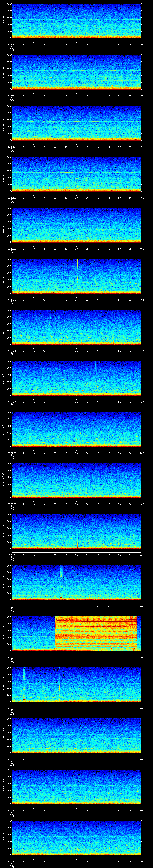
Task: Click the 20-second tick under the 22:30:00 panel
Action: click(x=55, y=861)
